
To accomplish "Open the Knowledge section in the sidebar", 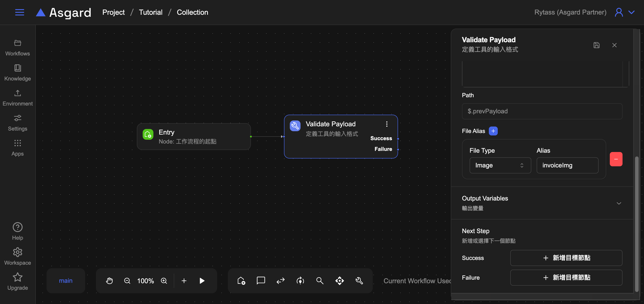I will click(17, 72).
